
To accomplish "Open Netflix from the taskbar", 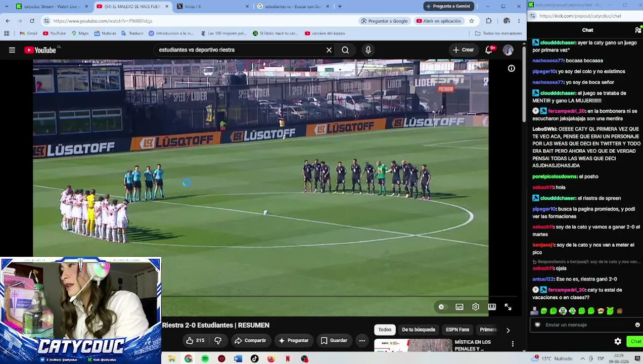I will tap(288, 359).
